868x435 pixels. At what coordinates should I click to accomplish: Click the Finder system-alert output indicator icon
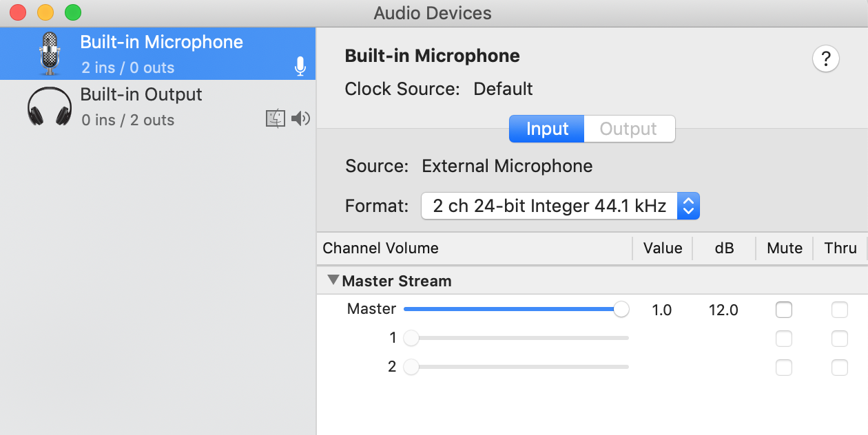point(276,119)
